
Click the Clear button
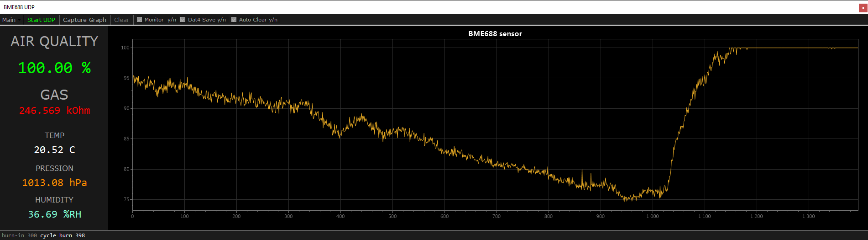(121, 20)
